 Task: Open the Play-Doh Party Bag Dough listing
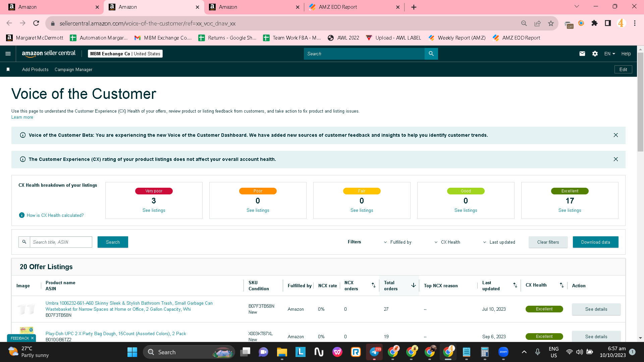[x=116, y=334]
